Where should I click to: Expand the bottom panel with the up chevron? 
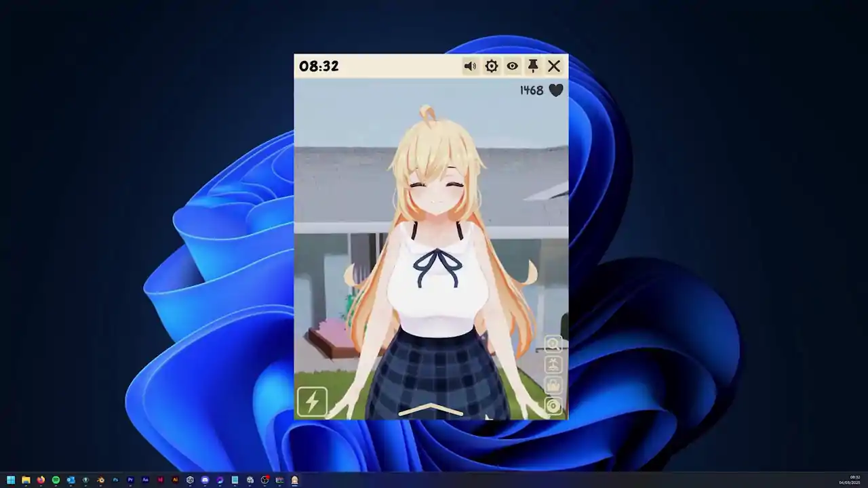click(431, 409)
